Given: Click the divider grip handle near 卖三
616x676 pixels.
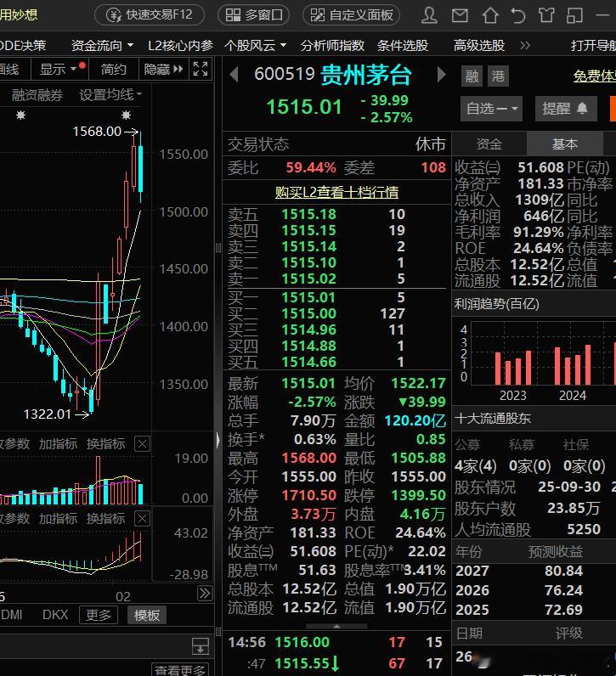Looking at the screenshot, I should click(x=218, y=248).
